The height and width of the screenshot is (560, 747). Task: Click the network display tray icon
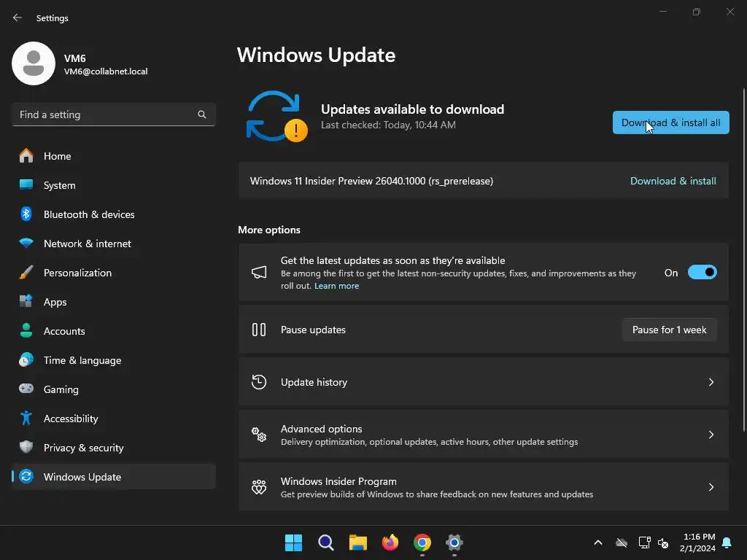[645, 542]
